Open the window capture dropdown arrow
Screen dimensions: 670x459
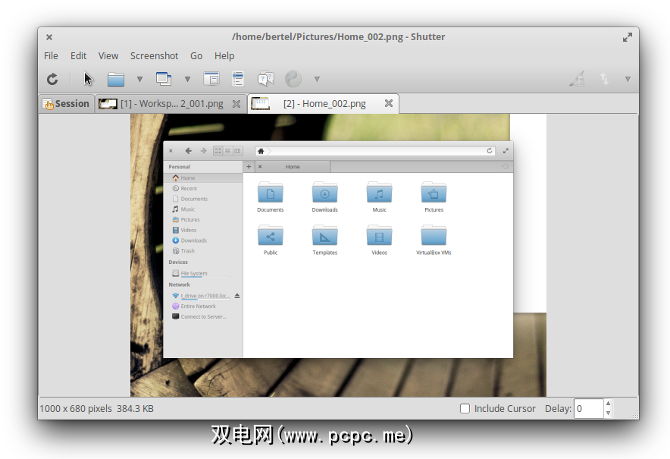coord(187,79)
